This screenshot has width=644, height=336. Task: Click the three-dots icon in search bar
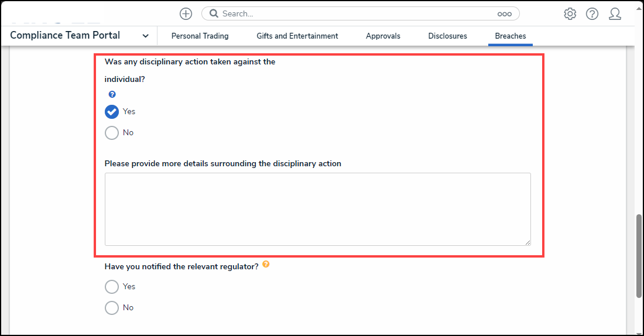pyautogui.click(x=504, y=13)
